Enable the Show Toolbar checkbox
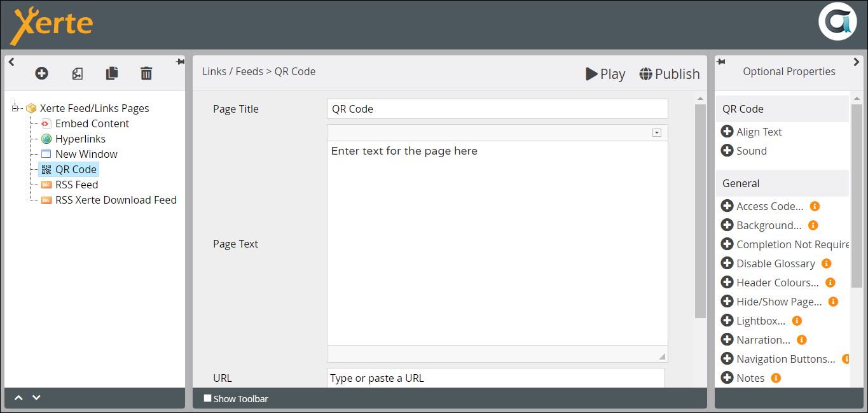Image resolution: width=868 pixels, height=413 pixels. click(x=207, y=398)
